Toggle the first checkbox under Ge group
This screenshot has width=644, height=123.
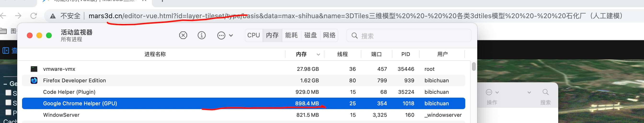(8, 93)
